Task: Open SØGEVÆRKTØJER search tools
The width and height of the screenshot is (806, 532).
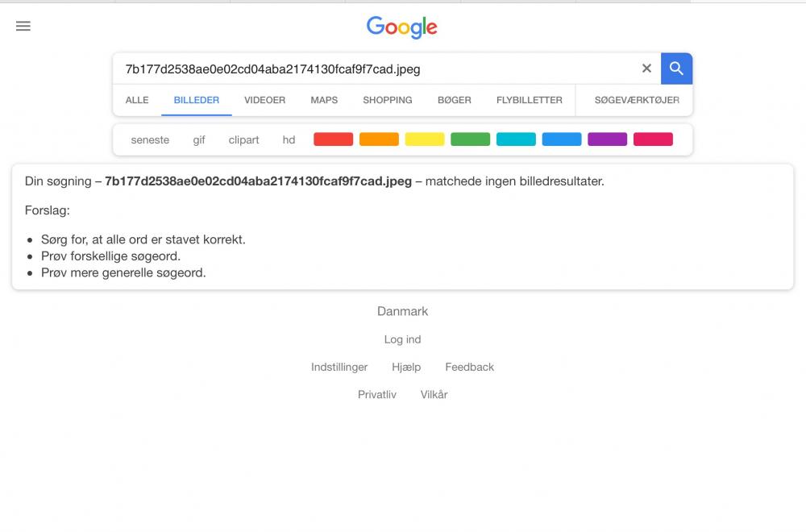Action: click(x=637, y=100)
